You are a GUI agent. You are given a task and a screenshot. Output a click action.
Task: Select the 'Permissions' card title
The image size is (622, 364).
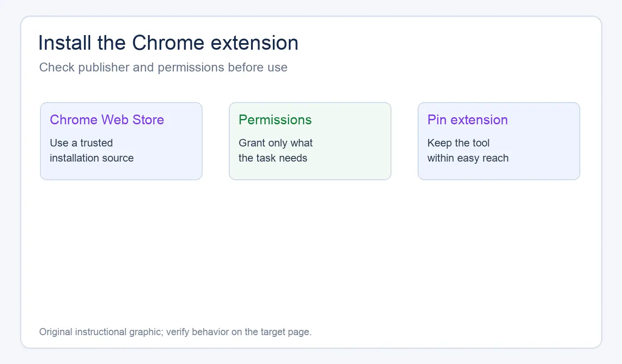tap(275, 119)
